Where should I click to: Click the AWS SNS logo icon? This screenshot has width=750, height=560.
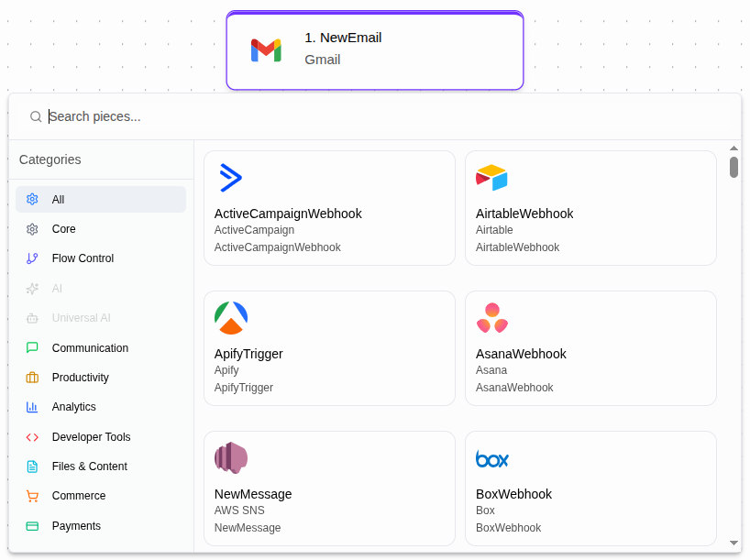(x=231, y=458)
